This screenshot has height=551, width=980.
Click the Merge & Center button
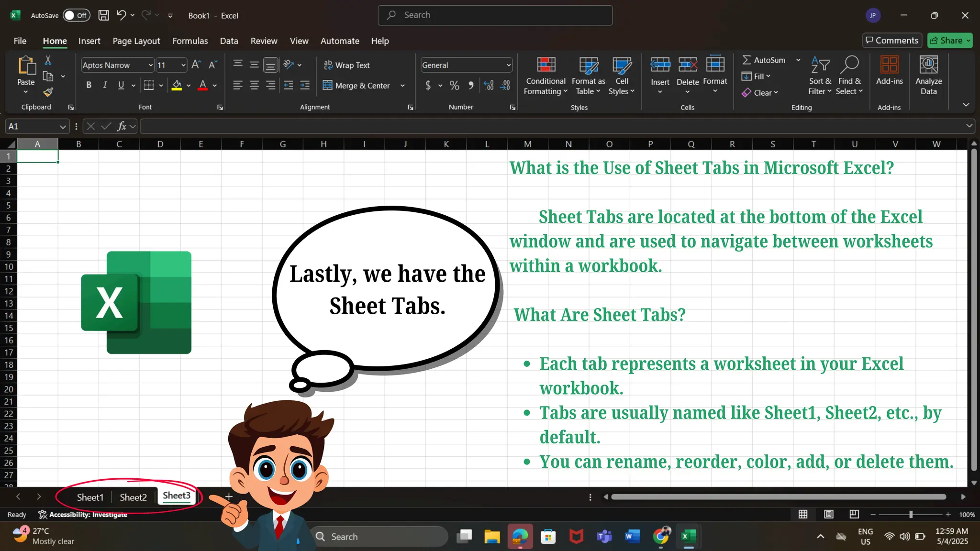click(357, 86)
